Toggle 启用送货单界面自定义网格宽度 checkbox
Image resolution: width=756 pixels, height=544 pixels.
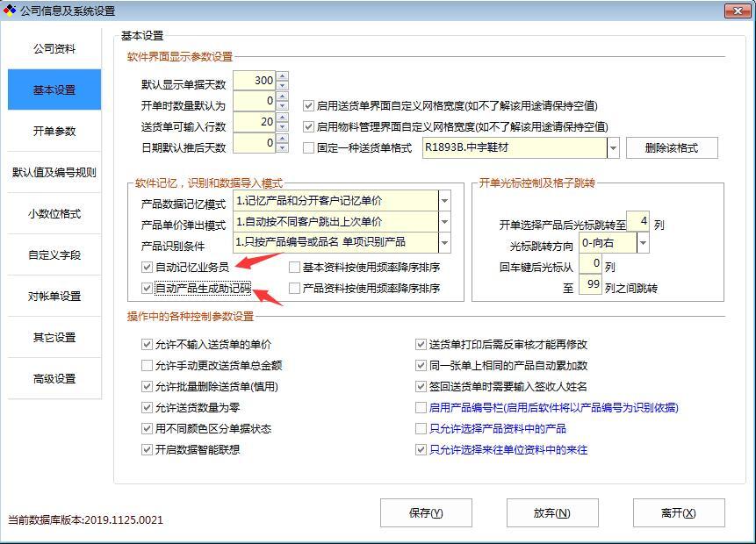pyautogui.click(x=308, y=105)
